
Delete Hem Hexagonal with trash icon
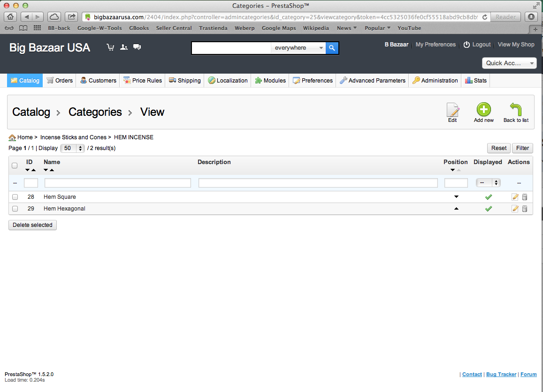[525, 209]
